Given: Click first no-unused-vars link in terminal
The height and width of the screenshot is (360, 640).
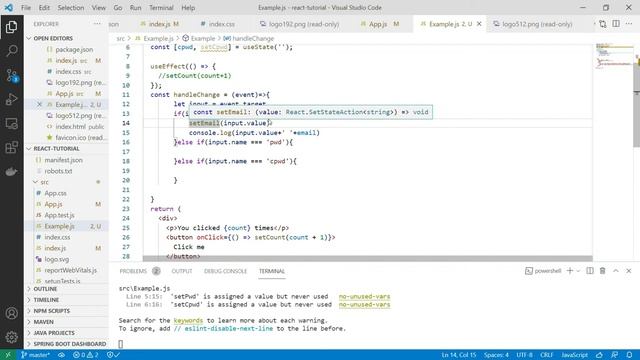Looking at the screenshot, I should 364,296.
